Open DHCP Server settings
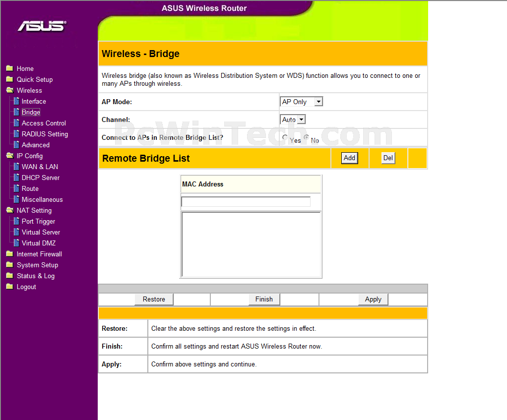Viewport: 507px width, 420px height. [x=40, y=178]
